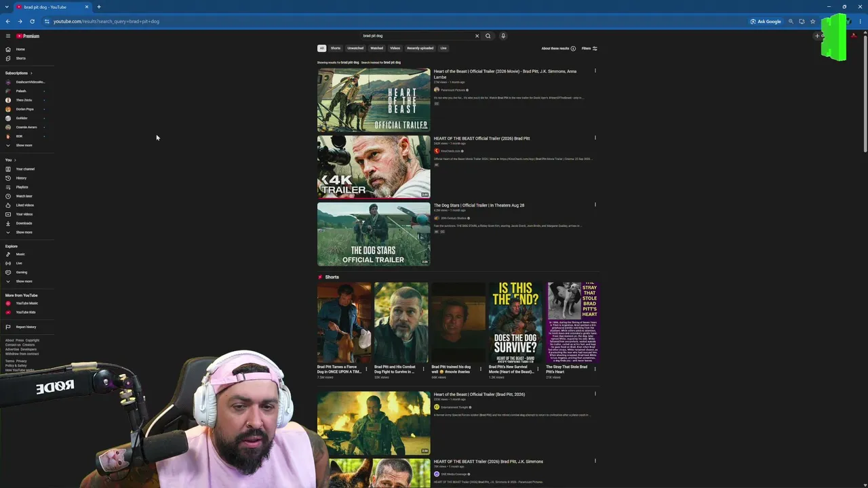The image size is (868, 488).
Task: Bookmark this page with the star
Action: click(x=812, y=22)
